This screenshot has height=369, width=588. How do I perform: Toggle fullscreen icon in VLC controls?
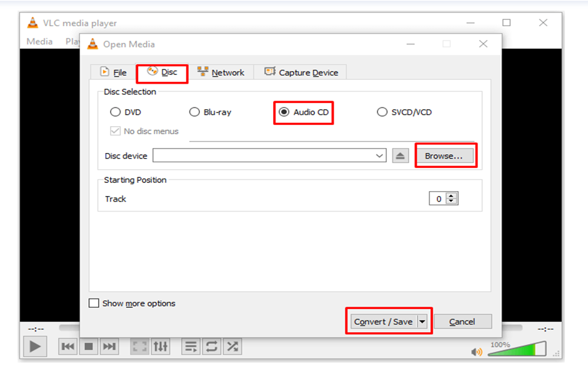click(139, 346)
